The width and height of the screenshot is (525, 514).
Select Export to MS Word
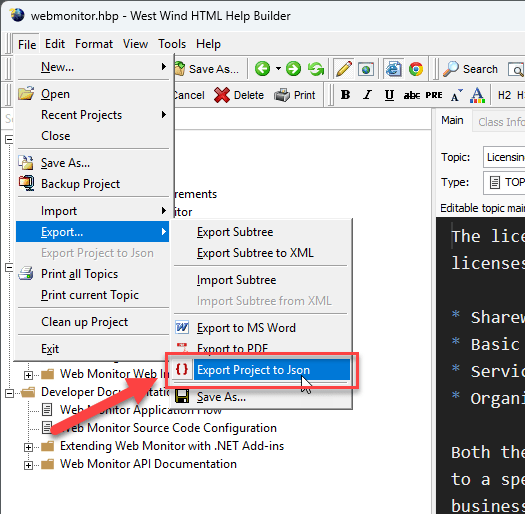[x=261, y=328]
